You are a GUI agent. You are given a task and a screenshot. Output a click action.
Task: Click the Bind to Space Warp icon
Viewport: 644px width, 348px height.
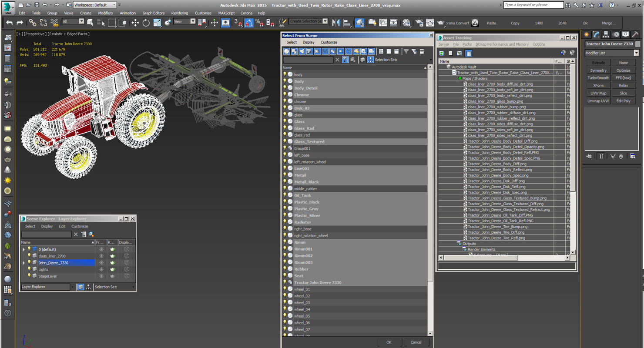click(54, 23)
